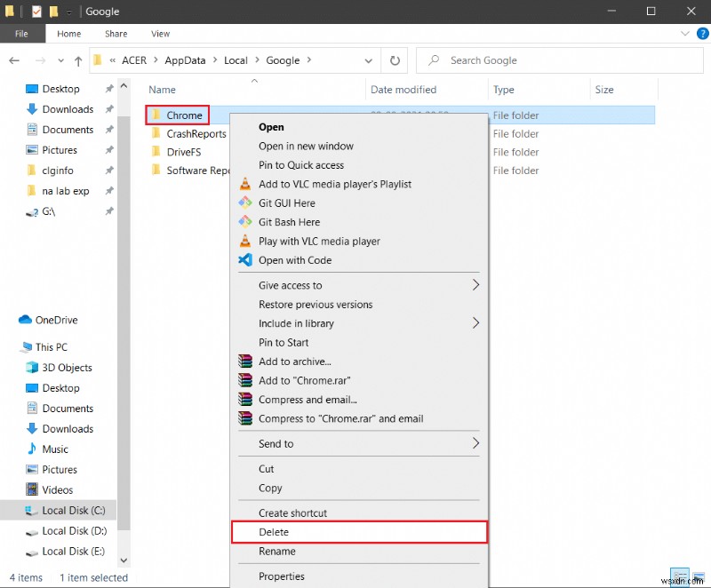Refresh the Google folder view

395,60
